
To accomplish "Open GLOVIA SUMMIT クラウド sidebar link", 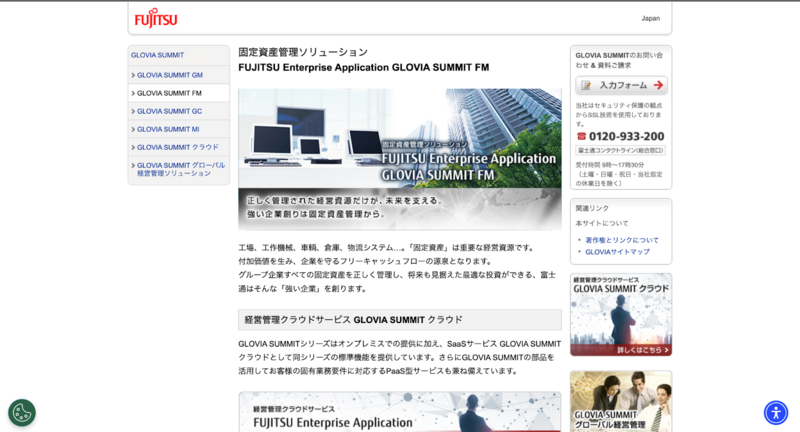I will [178, 147].
